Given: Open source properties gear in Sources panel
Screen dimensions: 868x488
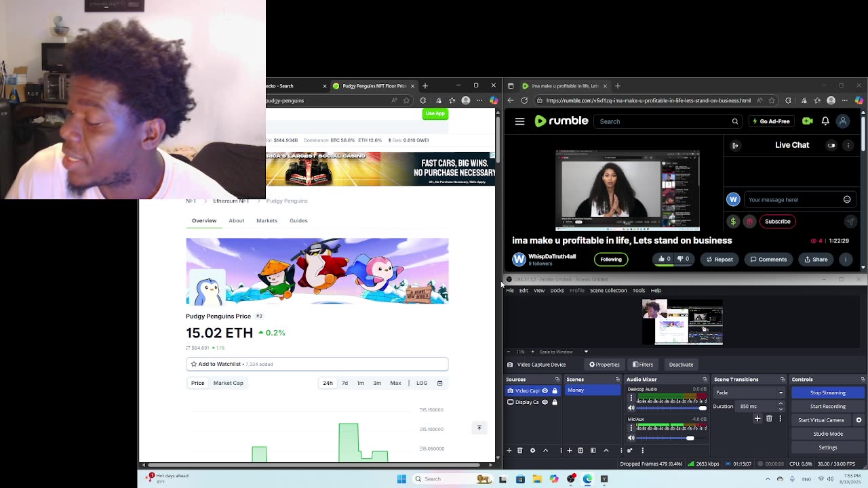Looking at the screenshot, I should click(x=532, y=450).
